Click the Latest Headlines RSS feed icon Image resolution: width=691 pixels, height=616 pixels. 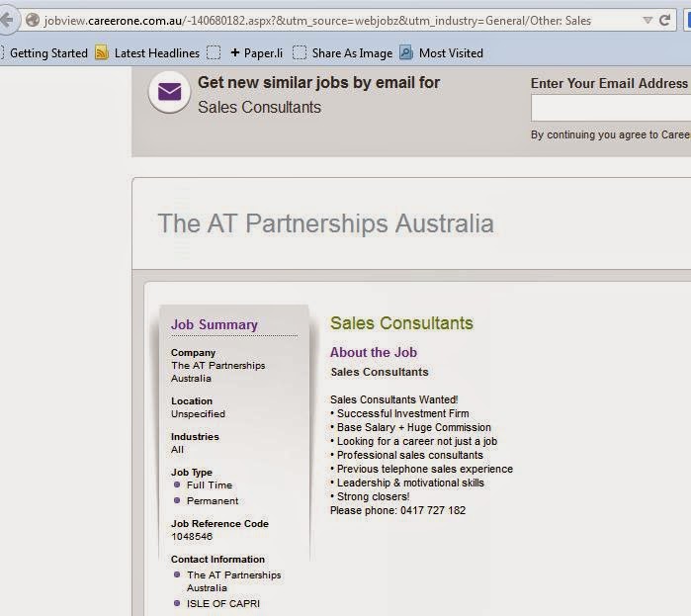click(102, 52)
